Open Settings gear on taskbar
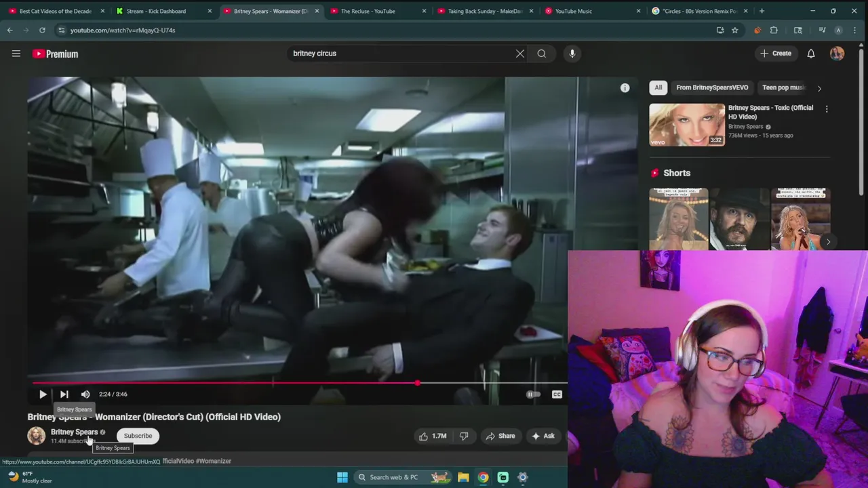Image resolution: width=868 pixels, height=488 pixels. point(522,477)
